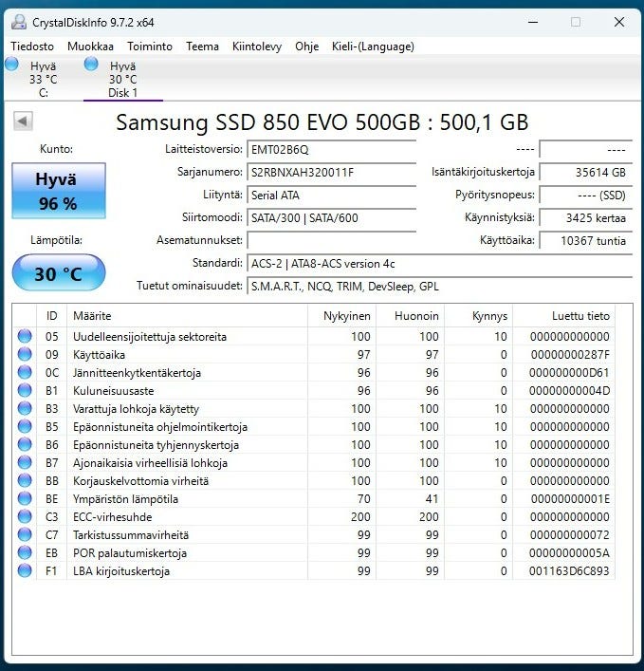Click the previous disk arrow button

pyautogui.click(x=24, y=121)
